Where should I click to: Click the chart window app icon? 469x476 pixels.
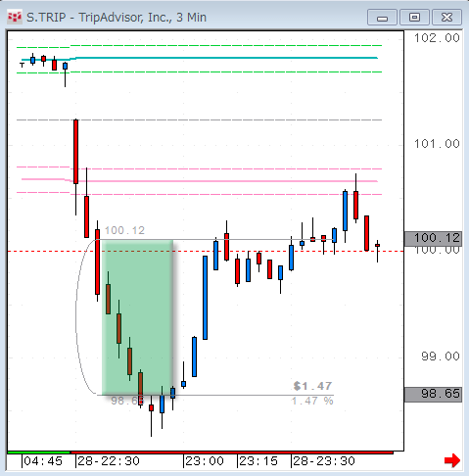coord(15,17)
